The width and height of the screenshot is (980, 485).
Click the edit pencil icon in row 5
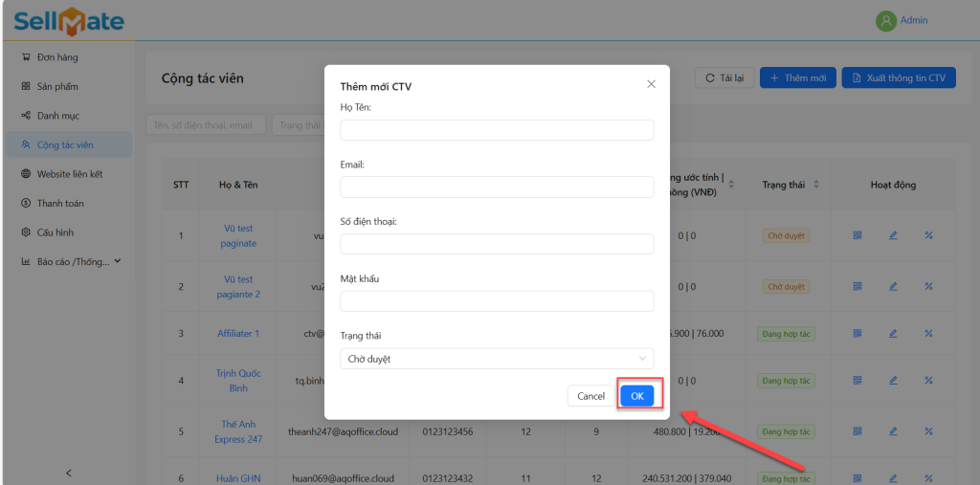click(893, 431)
